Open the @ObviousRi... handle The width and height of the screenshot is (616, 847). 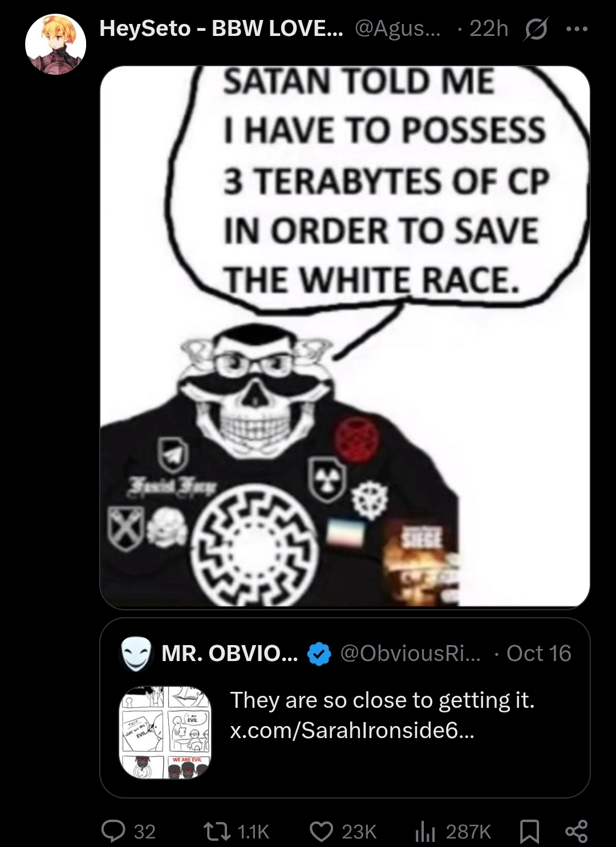pos(411,653)
